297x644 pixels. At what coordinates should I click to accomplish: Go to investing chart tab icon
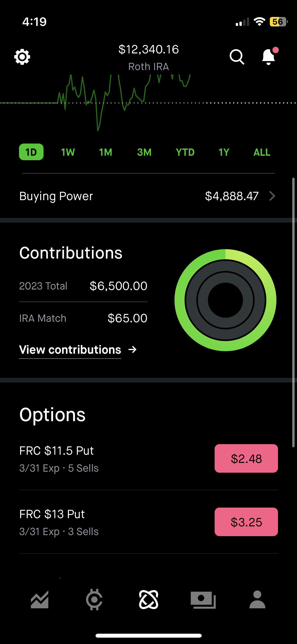40,600
